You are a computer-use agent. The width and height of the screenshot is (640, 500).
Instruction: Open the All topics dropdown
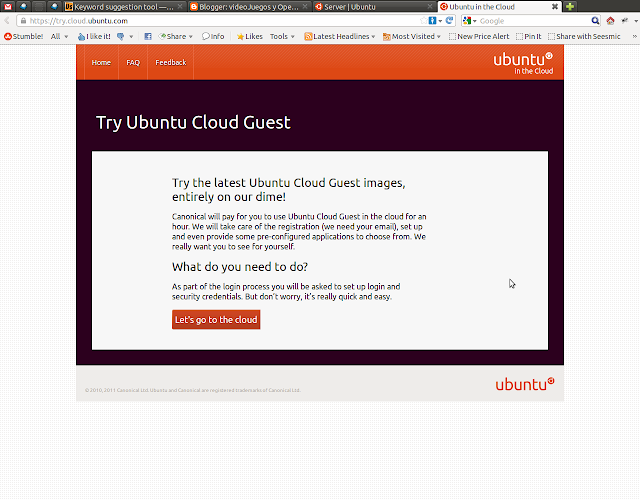pos(60,36)
